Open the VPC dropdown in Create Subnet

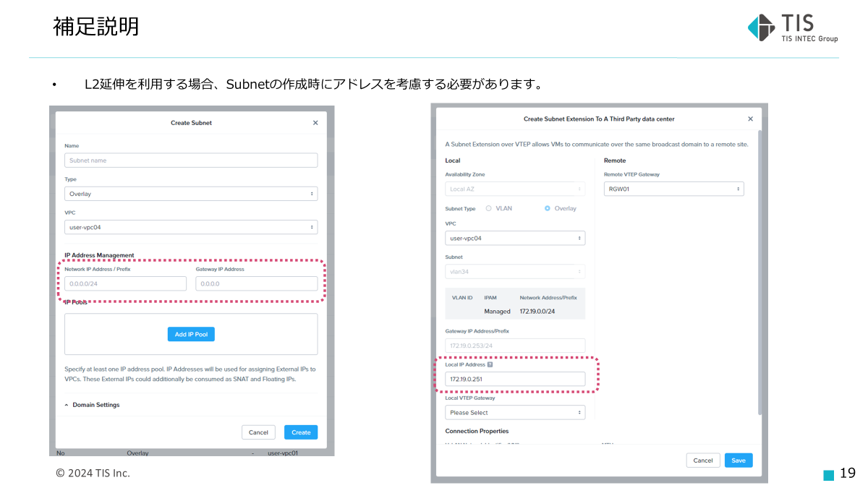point(191,227)
